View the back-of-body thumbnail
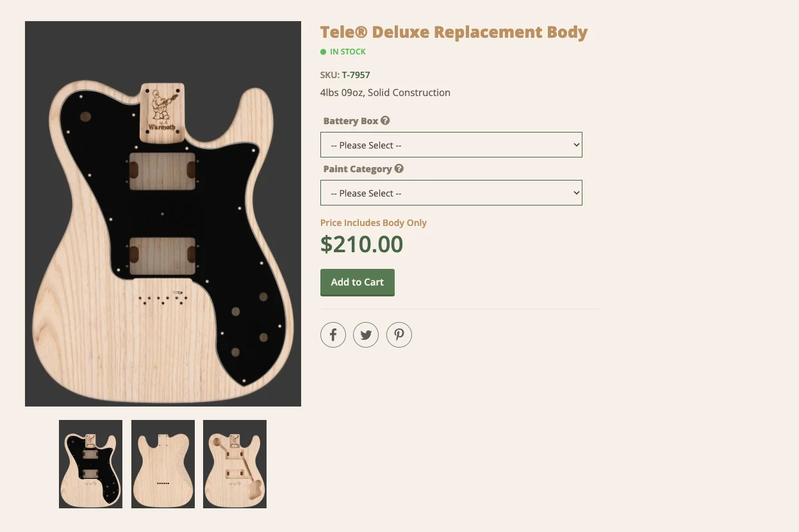 163,464
